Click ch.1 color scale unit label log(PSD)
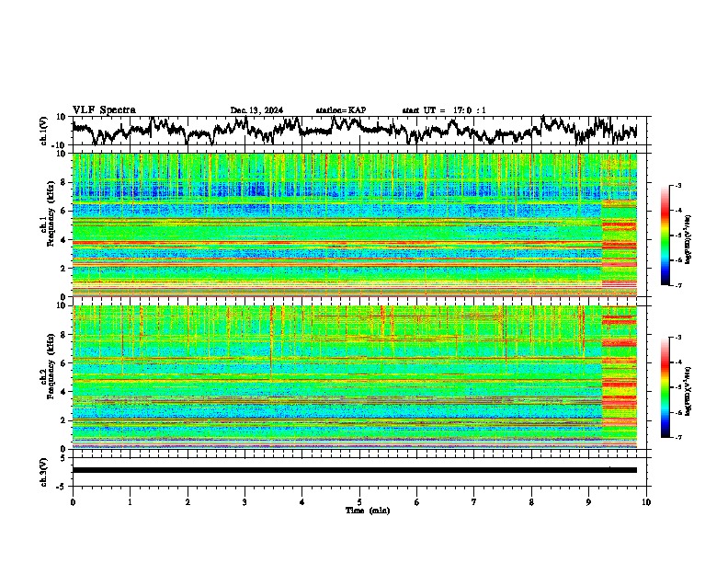 (688, 239)
